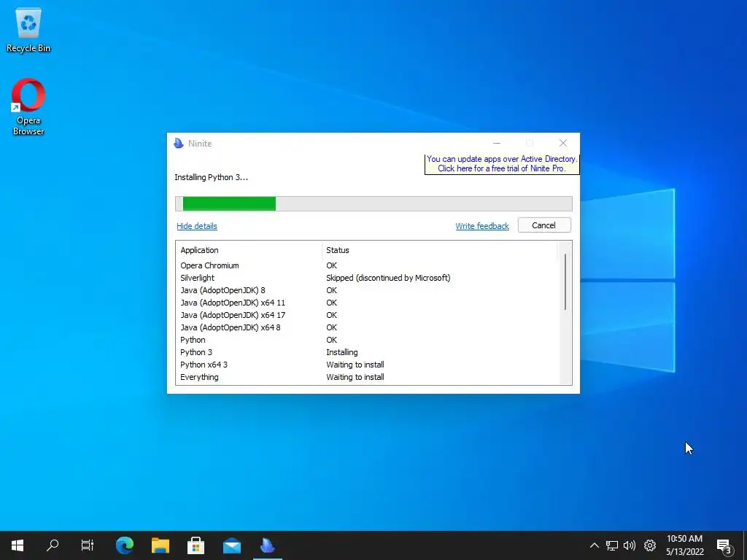Select the Python 3 application row
The width and height of the screenshot is (747, 560).
[x=367, y=352]
